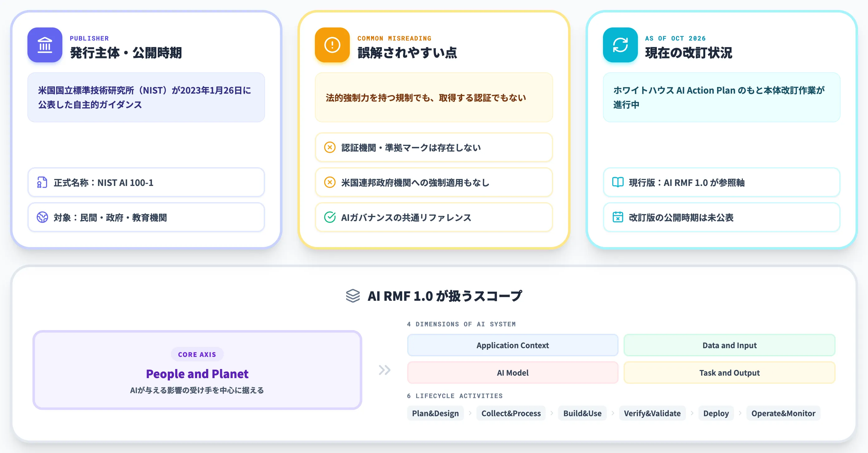Select the AI Model dimension box
The width and height of the screenshot is (868, 453).
(x=513, y=373)
